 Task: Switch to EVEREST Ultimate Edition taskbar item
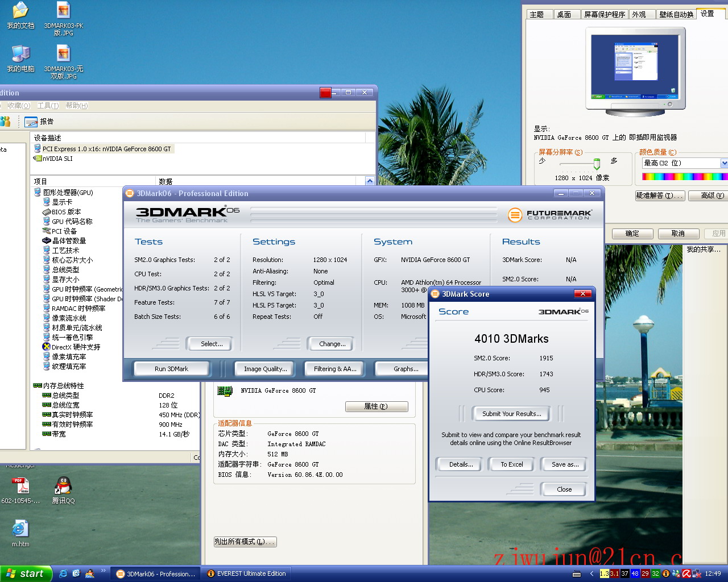pyautogui.click(x=246, y=573)
